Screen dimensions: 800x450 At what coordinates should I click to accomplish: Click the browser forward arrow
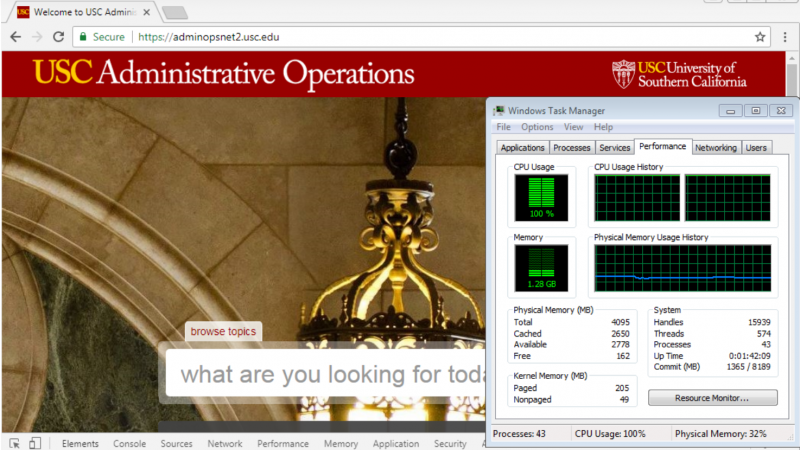click(x=37, y=37)
